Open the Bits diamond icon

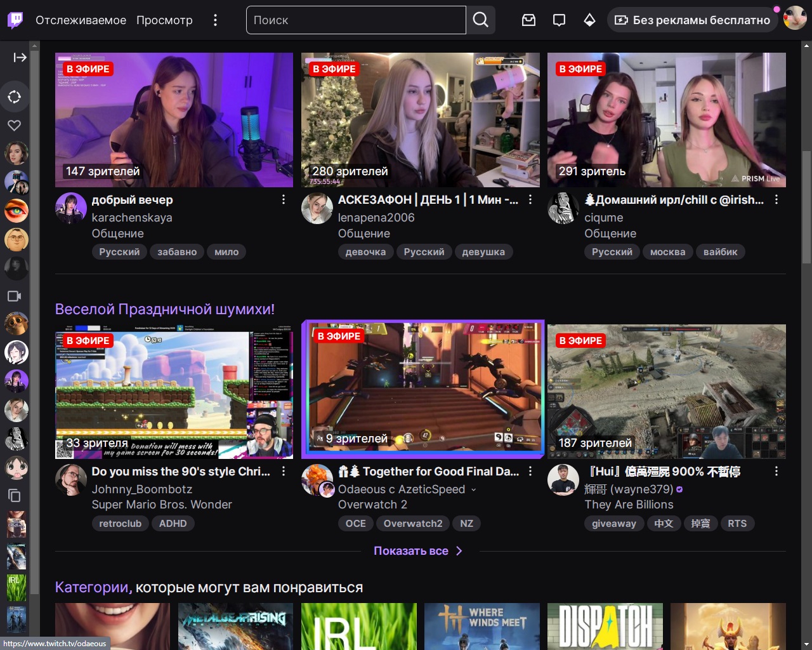pos(589,20)
